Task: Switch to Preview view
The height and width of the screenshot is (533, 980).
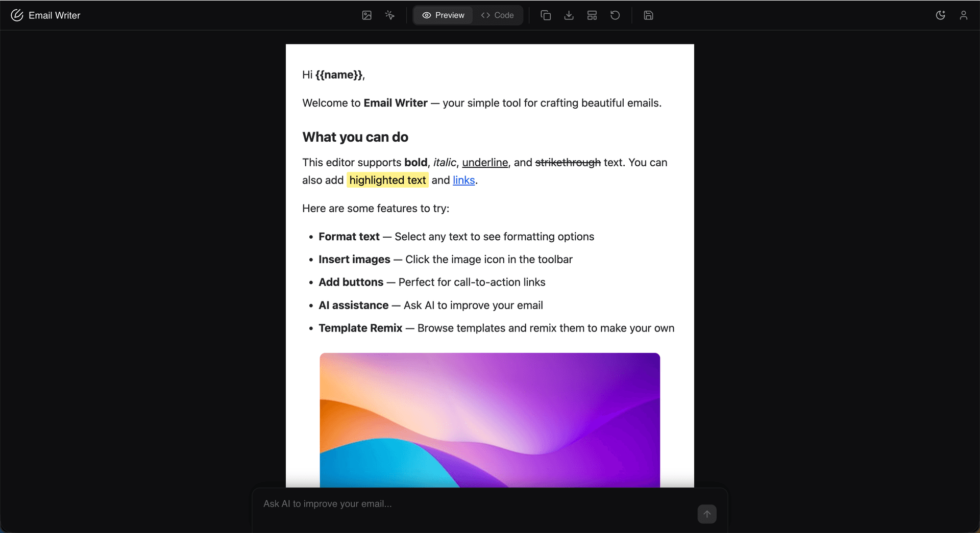Action: (x=443, y=15)
